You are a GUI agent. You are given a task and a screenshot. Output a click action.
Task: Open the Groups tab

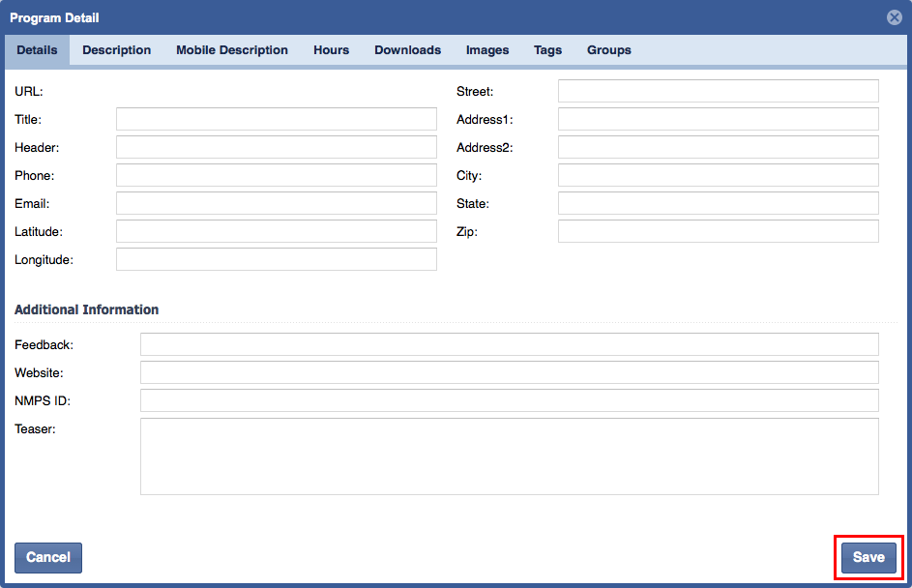tap(608, 50)
